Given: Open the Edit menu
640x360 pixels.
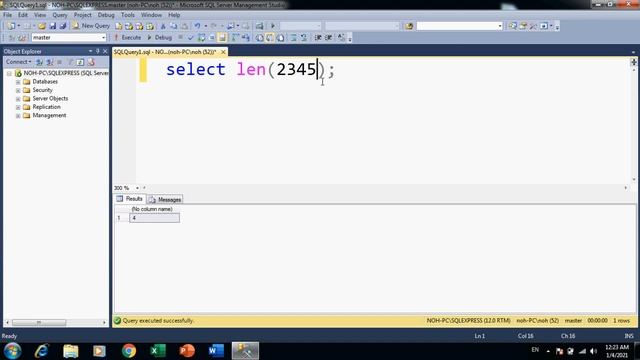Looking at the screenshot, I should [x=23, y=15].
